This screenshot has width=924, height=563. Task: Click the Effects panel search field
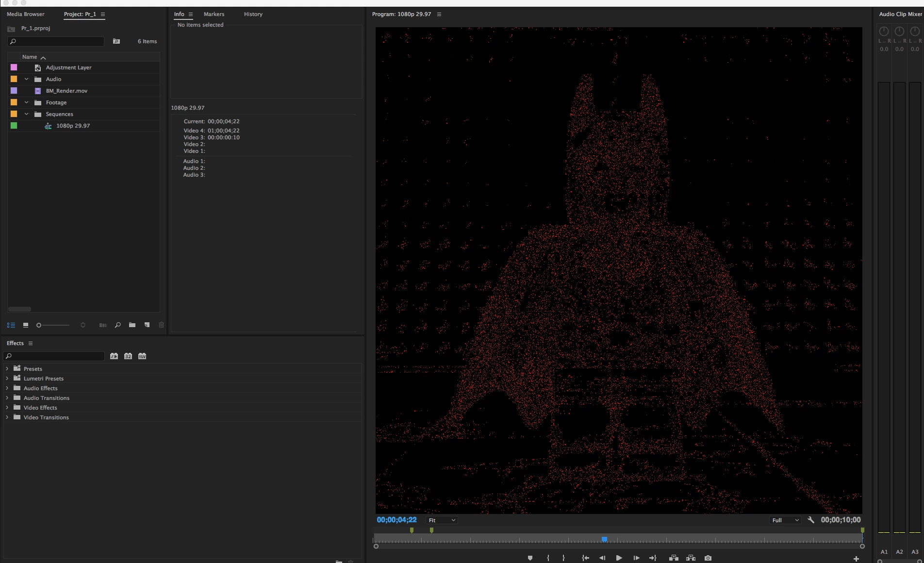(x=54, y=356)
